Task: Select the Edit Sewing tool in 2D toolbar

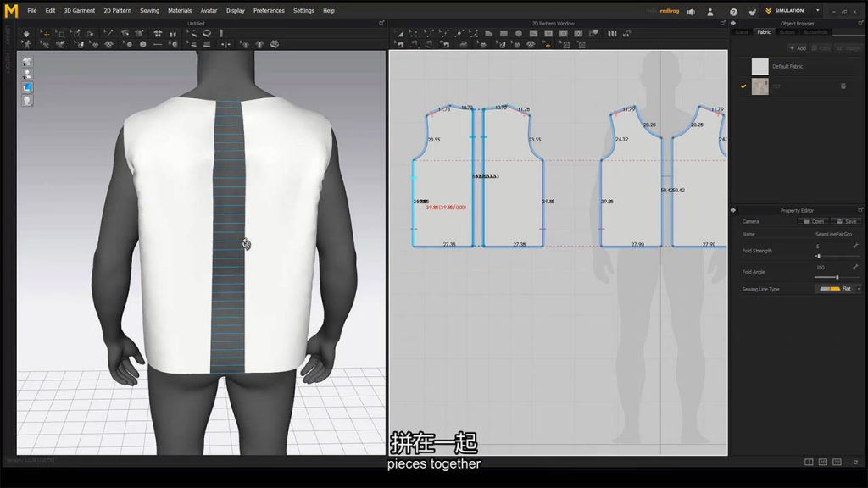Action: [x=400, y=44]
